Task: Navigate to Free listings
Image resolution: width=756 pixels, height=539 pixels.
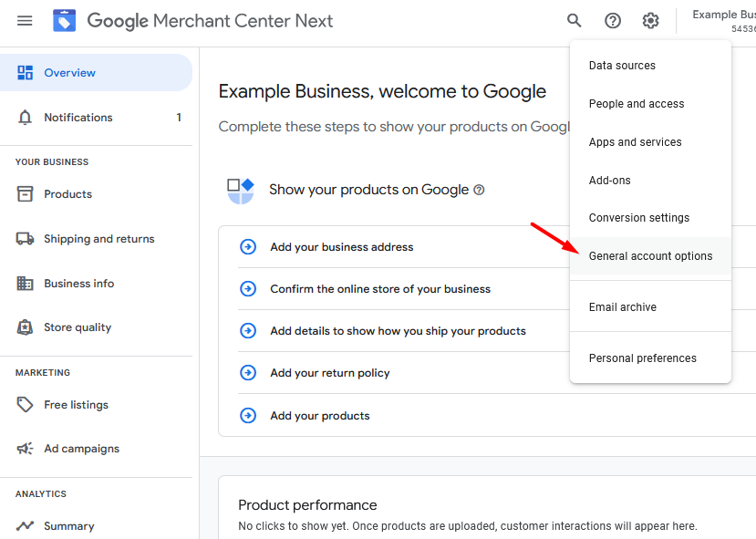Action: pyautogui.click(x=96, y=405)
